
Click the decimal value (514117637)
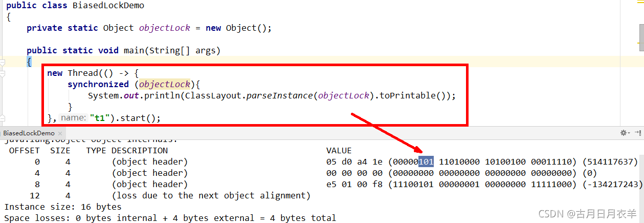[x=610, y=162]
